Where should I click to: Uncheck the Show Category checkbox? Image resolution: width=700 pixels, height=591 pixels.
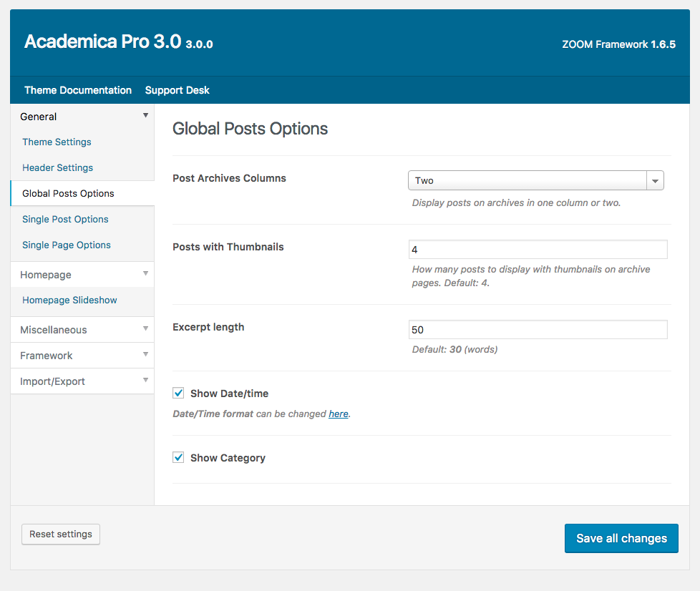(179, 457)
